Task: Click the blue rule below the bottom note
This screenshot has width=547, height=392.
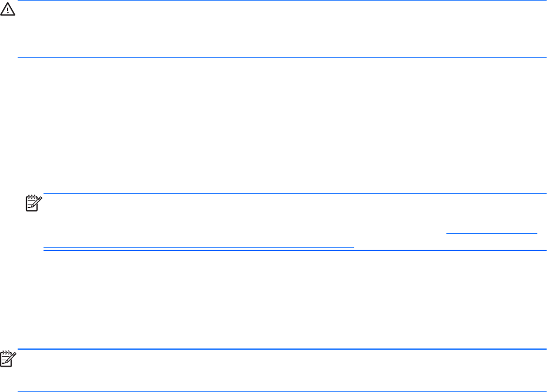Action: [273, 391]
